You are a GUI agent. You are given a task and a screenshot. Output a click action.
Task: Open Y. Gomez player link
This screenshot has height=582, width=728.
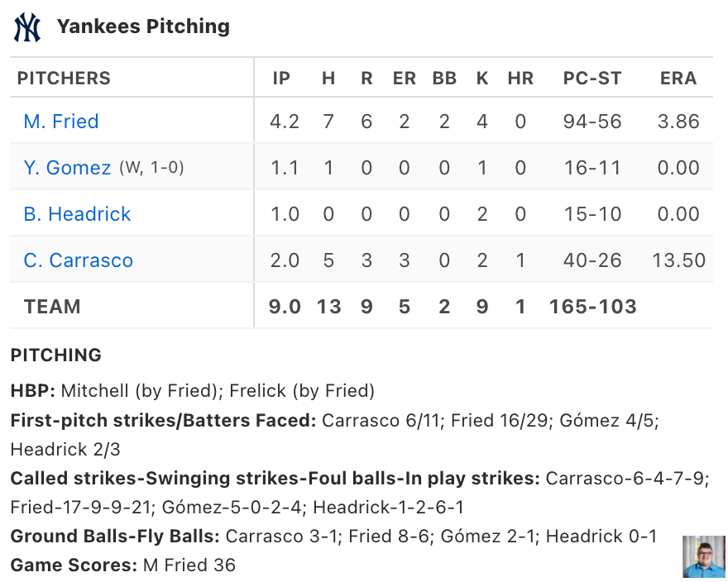pyautogui.click(x=67, y=168)
